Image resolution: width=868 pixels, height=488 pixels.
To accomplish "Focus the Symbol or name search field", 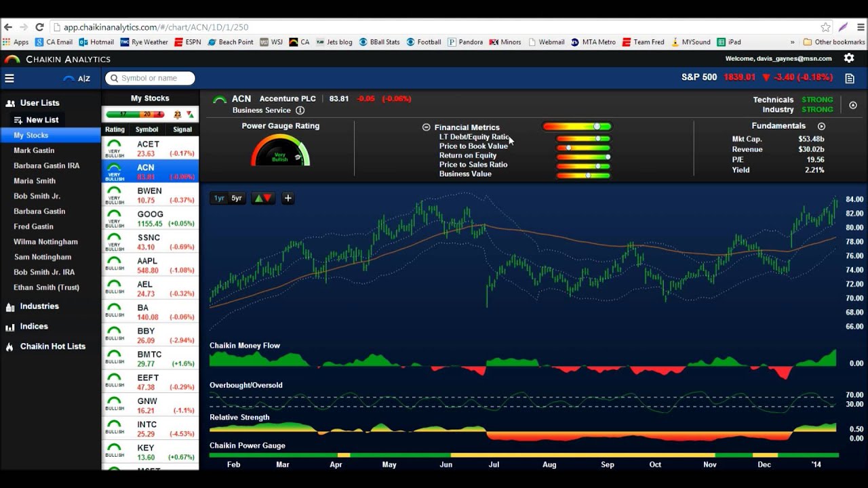I will tap(150, 79).
